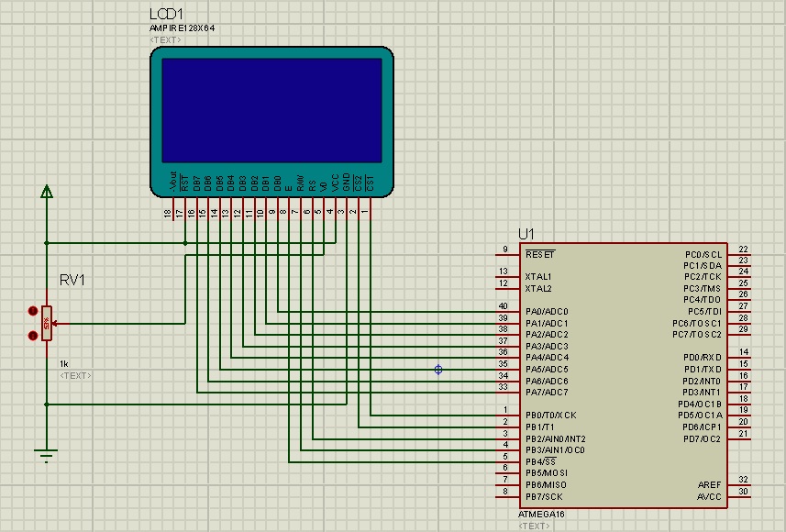Viewport: 786px width, 532px height.
Task: Click the GND pin label on LCD1
Action: pyautogui.click(x=347, y=183)
